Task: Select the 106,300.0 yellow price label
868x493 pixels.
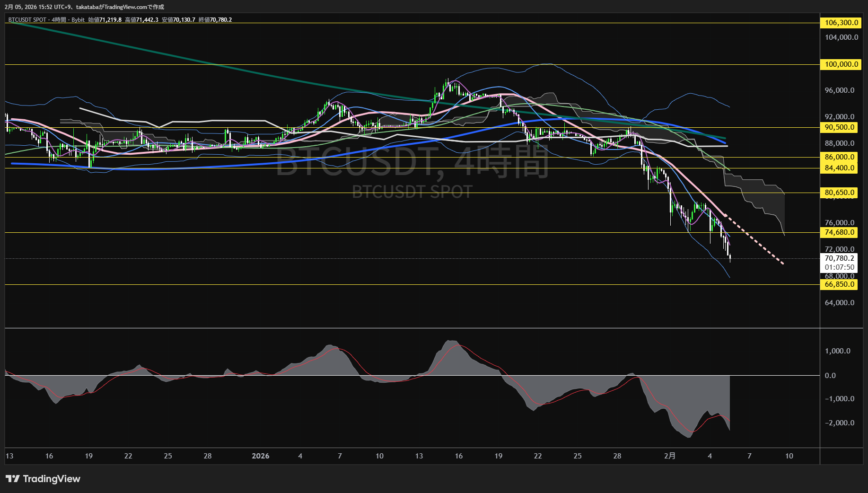Action: pyautogui.click(x=841, y=23)
